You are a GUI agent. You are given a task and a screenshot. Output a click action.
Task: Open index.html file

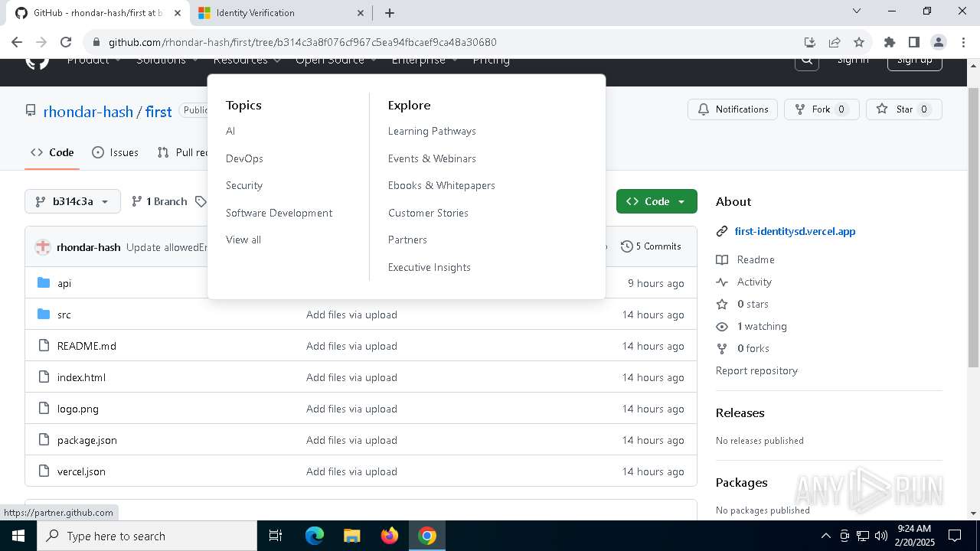click(81, 377)
